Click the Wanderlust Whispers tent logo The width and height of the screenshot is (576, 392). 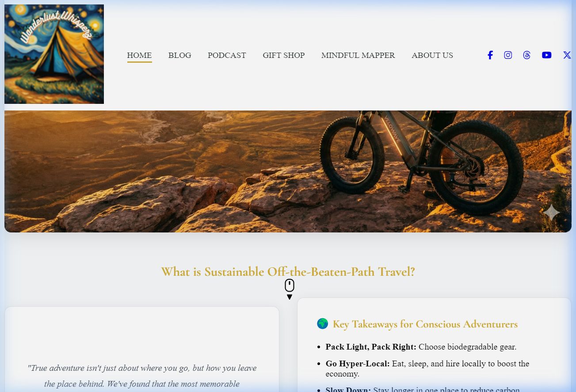click(54, 54)
